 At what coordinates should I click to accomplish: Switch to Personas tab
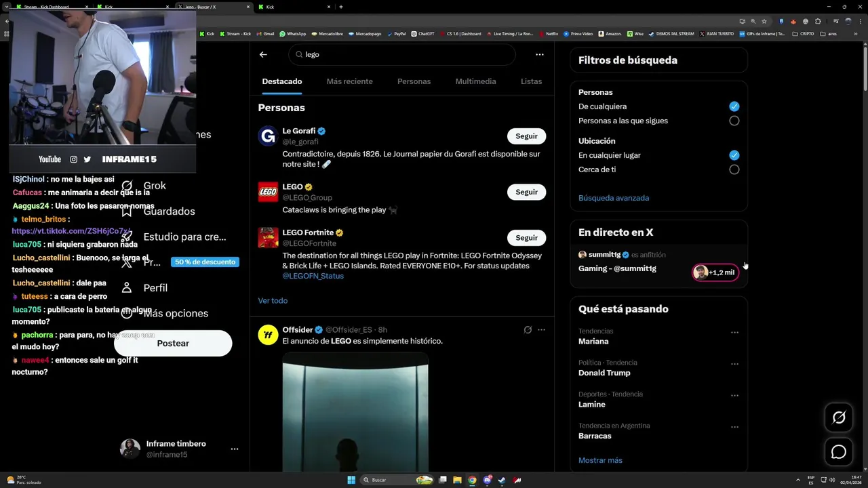(414, 81)
